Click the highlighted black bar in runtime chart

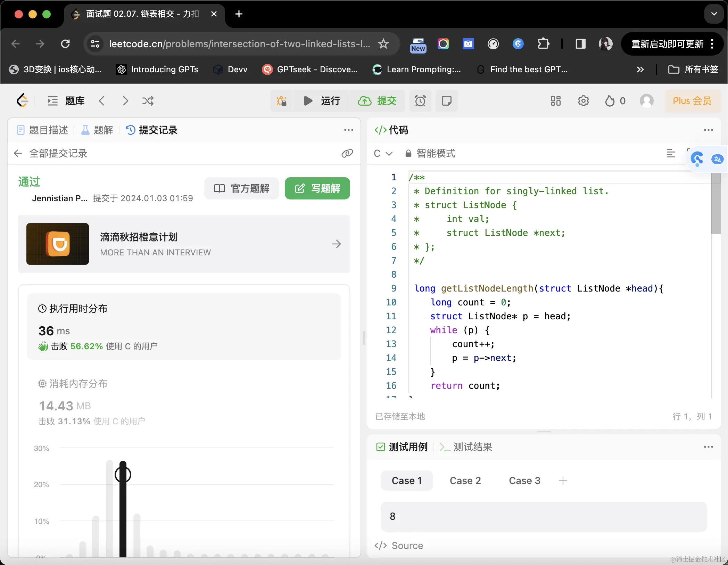[123, 509]
